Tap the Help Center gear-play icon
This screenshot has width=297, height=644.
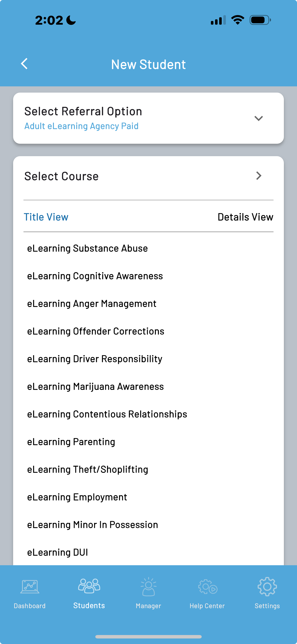pyautogui.click(x=207, y=586)
